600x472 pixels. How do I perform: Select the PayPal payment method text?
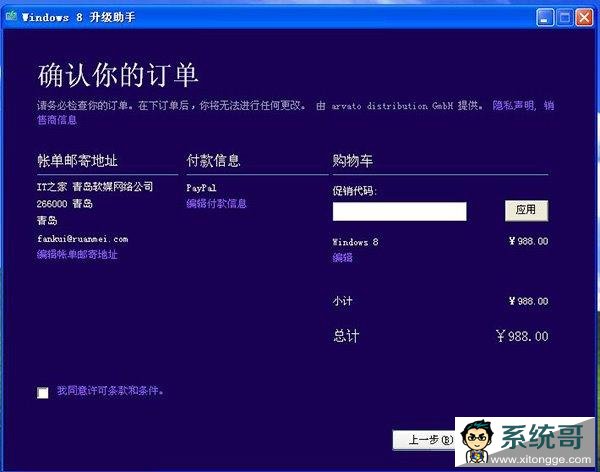[x=201, y=188]
